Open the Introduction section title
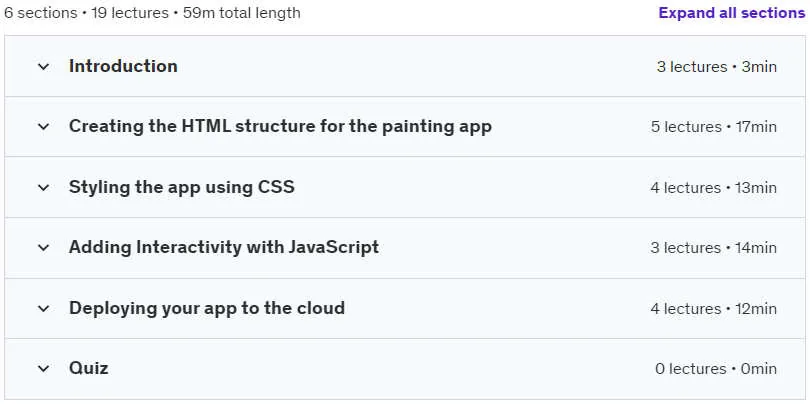 point(123,66)
